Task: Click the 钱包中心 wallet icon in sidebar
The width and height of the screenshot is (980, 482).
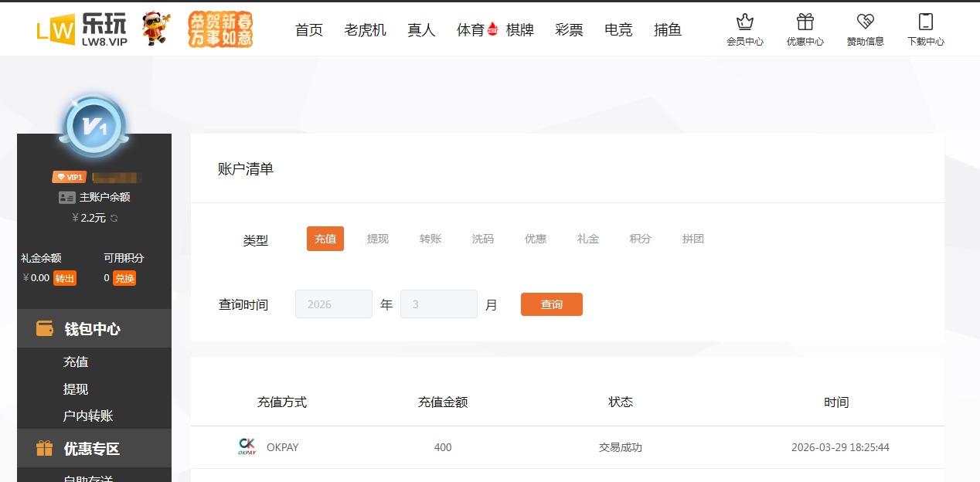Action: [x=44, y=328]
